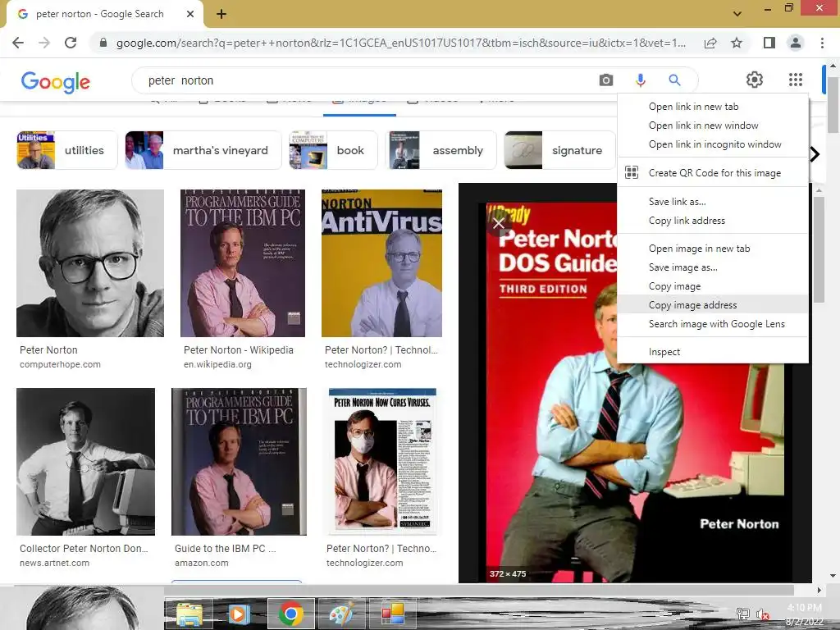Launch the media player taskbar icon
Screen dimensions: 840x630
[x=240, y=614]
